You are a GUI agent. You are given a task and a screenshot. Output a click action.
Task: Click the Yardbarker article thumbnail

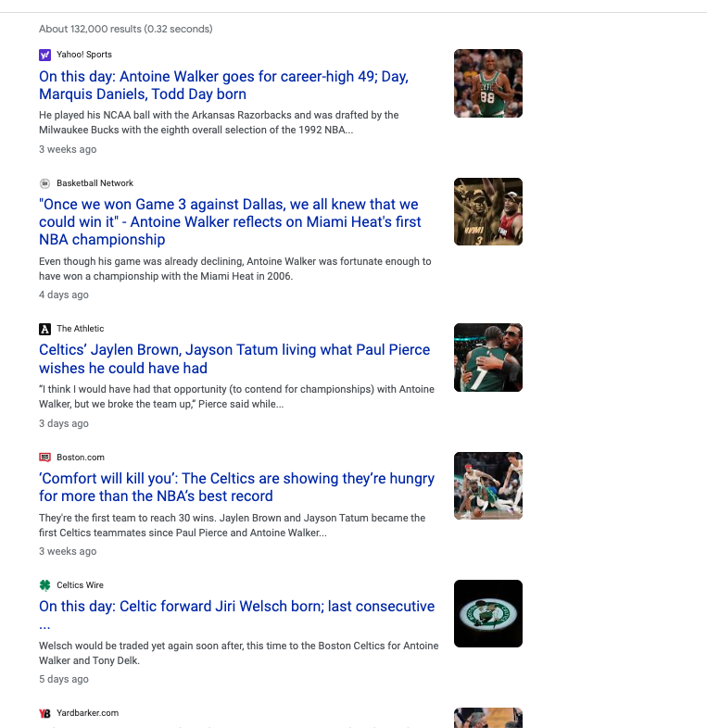[488, 718]
